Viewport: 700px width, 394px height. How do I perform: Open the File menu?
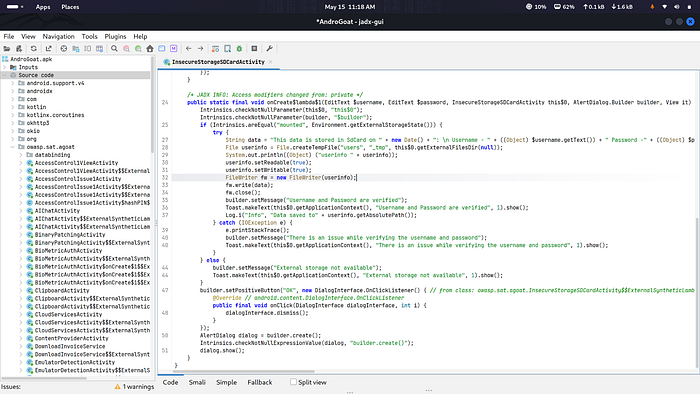tap(9, 37)
